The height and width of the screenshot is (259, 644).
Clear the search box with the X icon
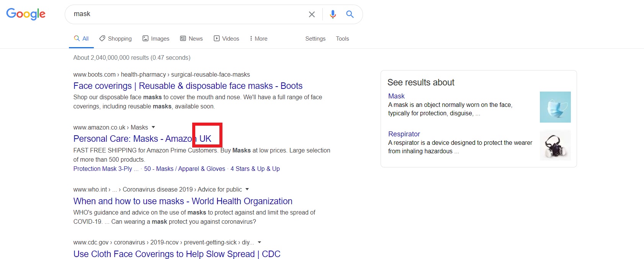pyautogui.click(x=312, y=14)
